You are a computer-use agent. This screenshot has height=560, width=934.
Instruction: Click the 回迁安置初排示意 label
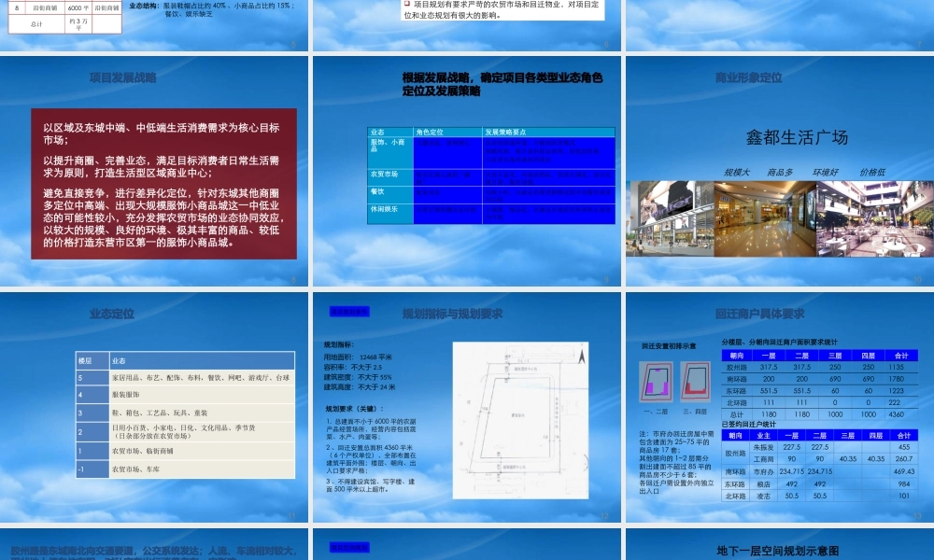click(x=669, y=345)
